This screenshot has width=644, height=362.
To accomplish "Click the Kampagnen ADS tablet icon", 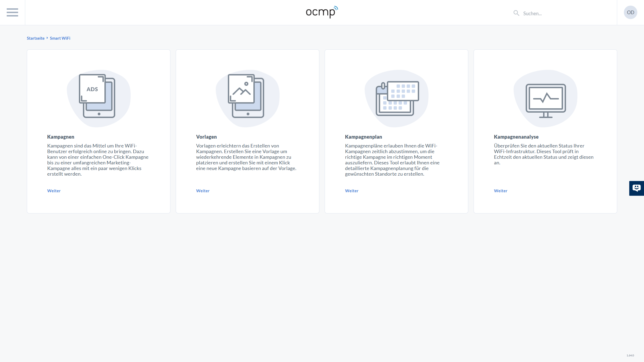I will click(x=97, y=96).
